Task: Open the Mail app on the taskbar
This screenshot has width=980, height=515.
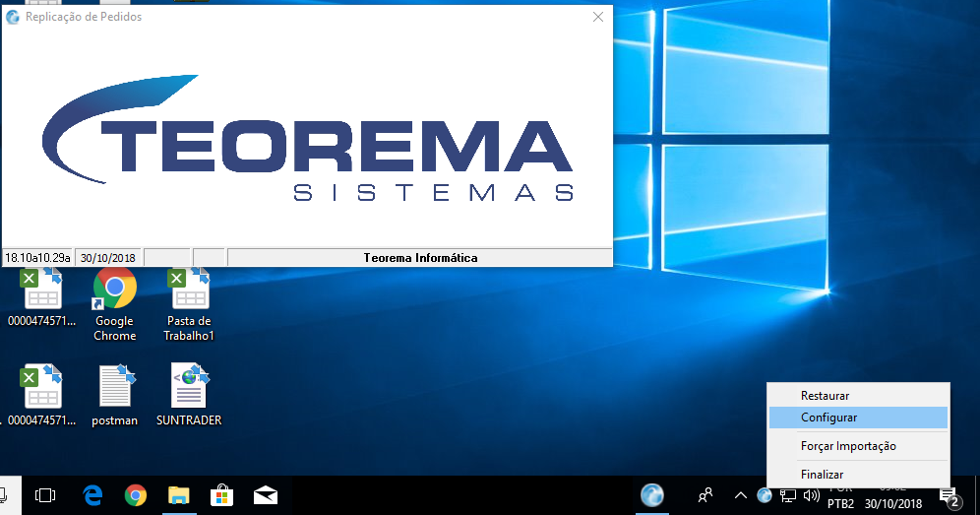Action: [265, 495]
